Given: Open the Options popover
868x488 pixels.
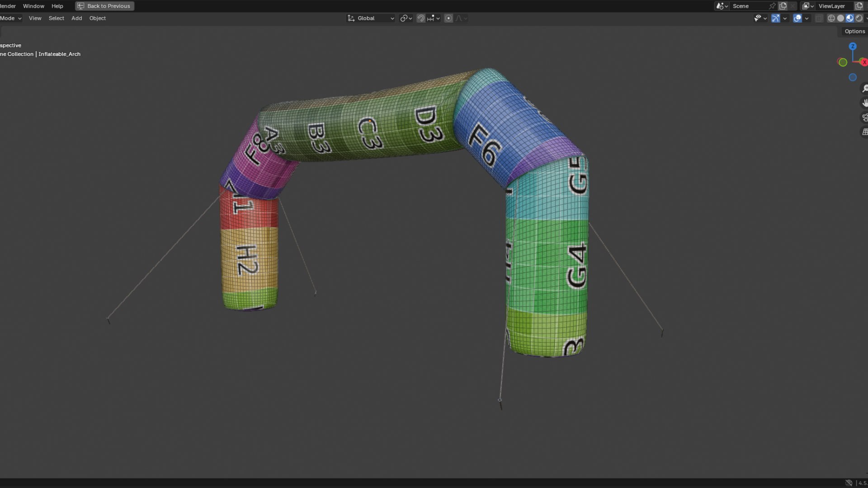Looking at the screenshot, I should point(854,31).
